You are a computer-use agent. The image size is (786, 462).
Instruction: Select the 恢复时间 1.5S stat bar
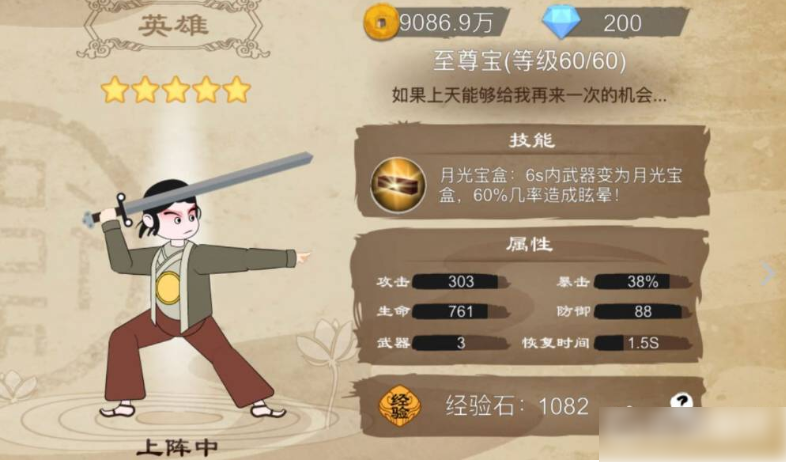tap(607, 343)
